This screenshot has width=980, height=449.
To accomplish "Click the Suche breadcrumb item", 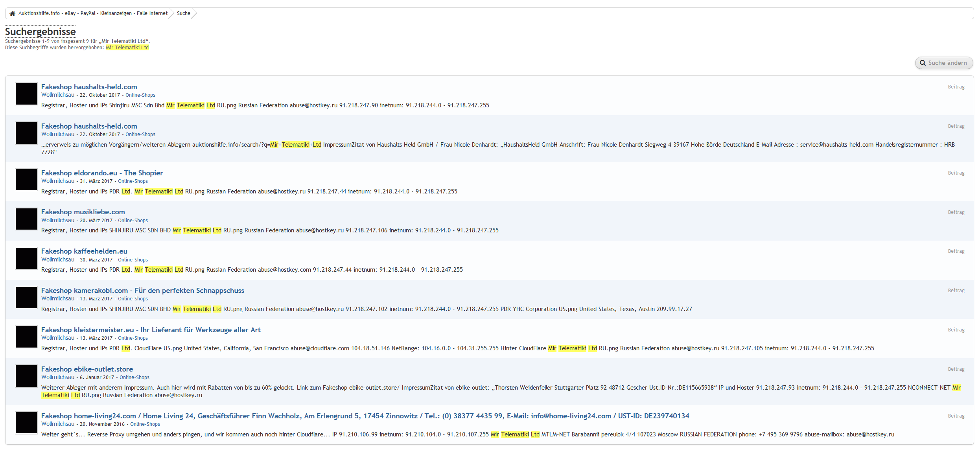I will (x=184, y=13).
